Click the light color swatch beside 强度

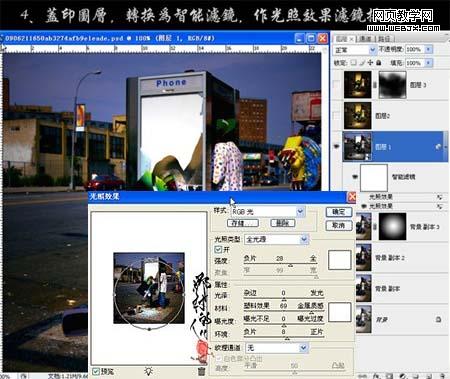340,260
